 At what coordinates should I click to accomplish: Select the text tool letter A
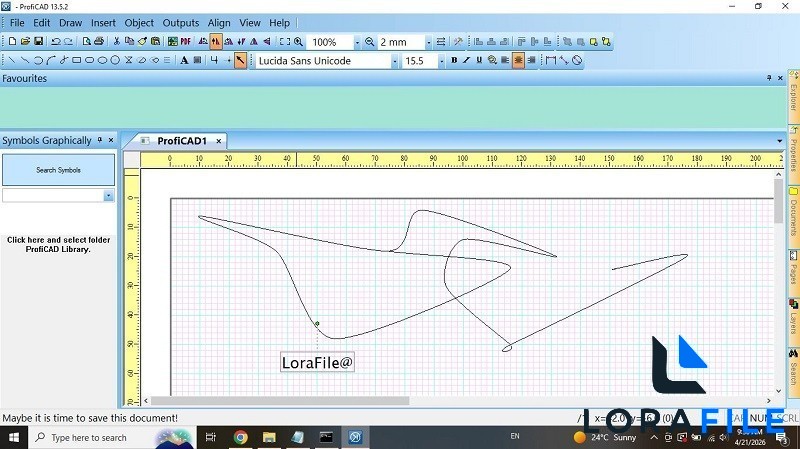coord(184,60)
